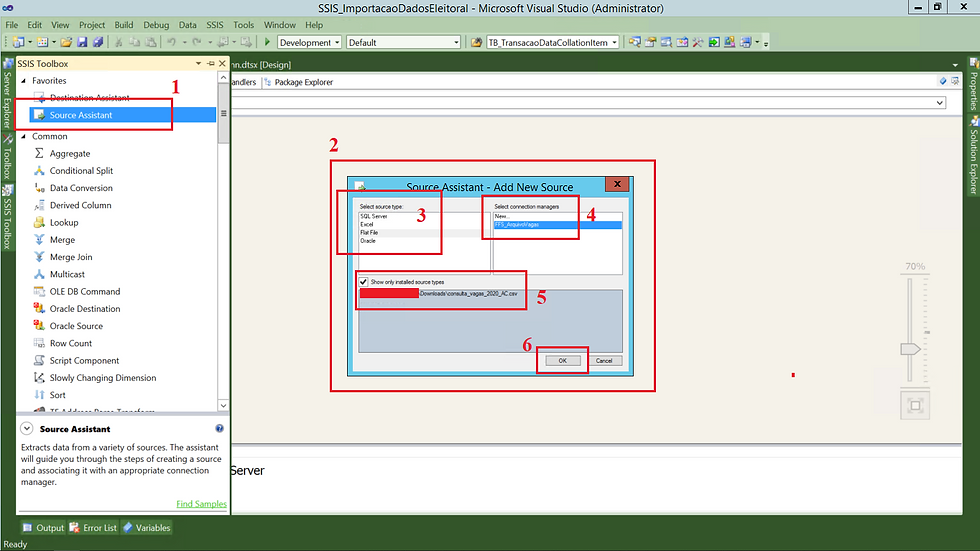Select the Data Conversion toolbox item
The width and height of the screenshot is (980, 551).
coord(81,188)
